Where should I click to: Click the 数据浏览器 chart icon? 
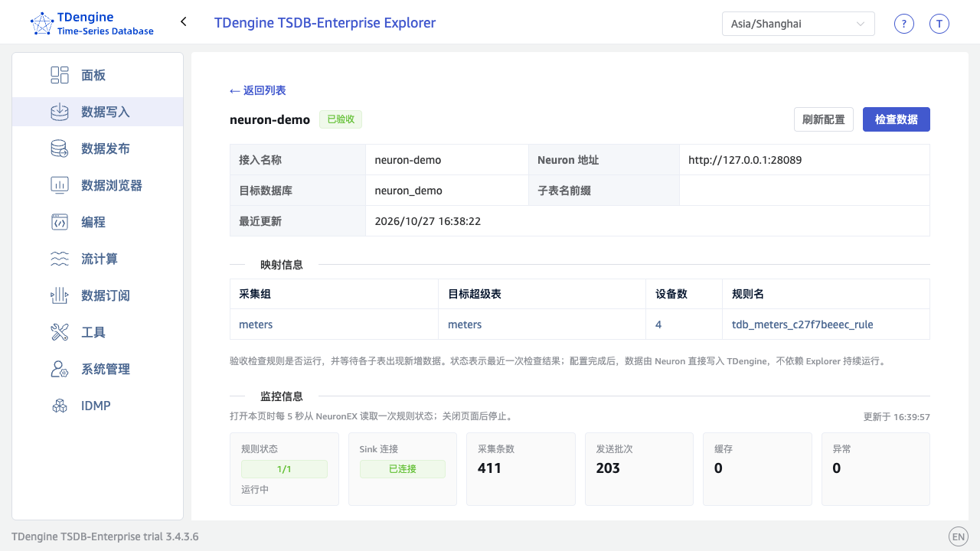click(x=60, y=185)
